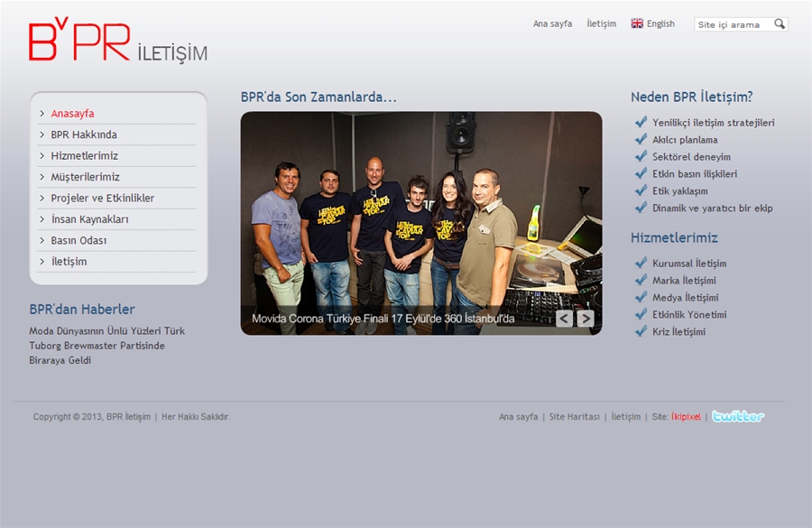Click Dinamik ve yaratıcı bir ekip
This screenshot has height=528, width=812.
pos(712,208)
